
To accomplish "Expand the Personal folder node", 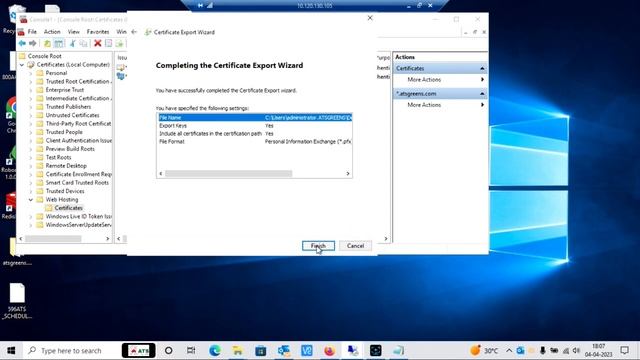I will pyautogui.click(x=31, y=73).
